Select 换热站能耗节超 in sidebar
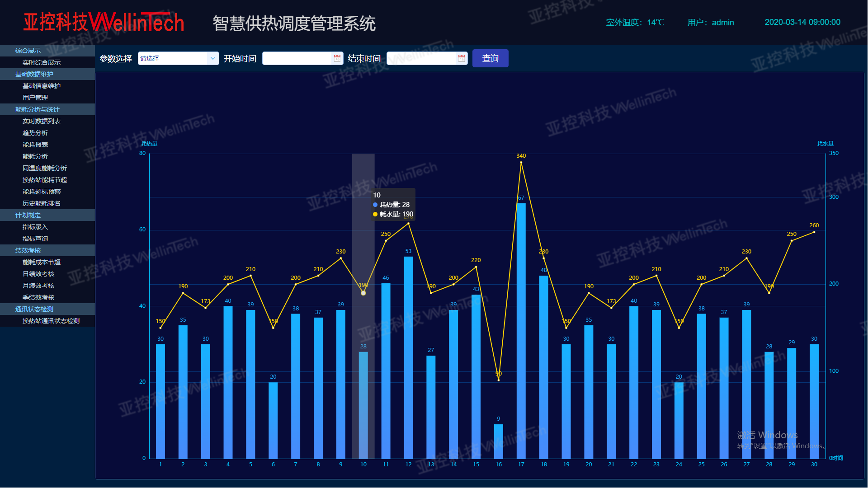 coord(47,180)
